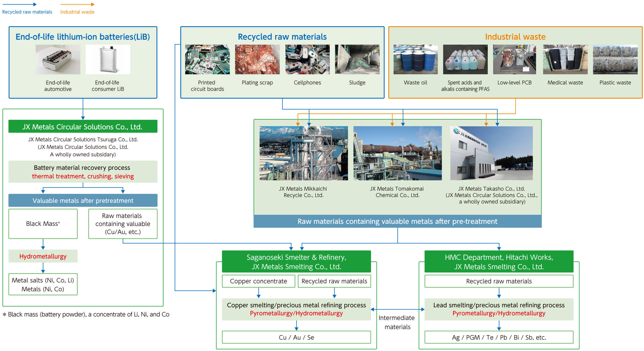The height and width of the screenshot is (351, 644).
Task: Expand the JX Metals Circular Solutions box
Action: click(x=83, y=127)
